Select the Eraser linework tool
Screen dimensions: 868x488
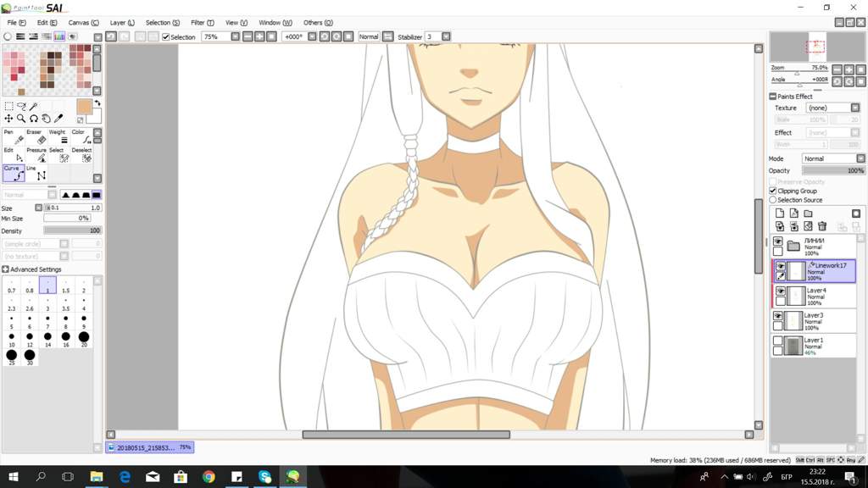point(36,136)
